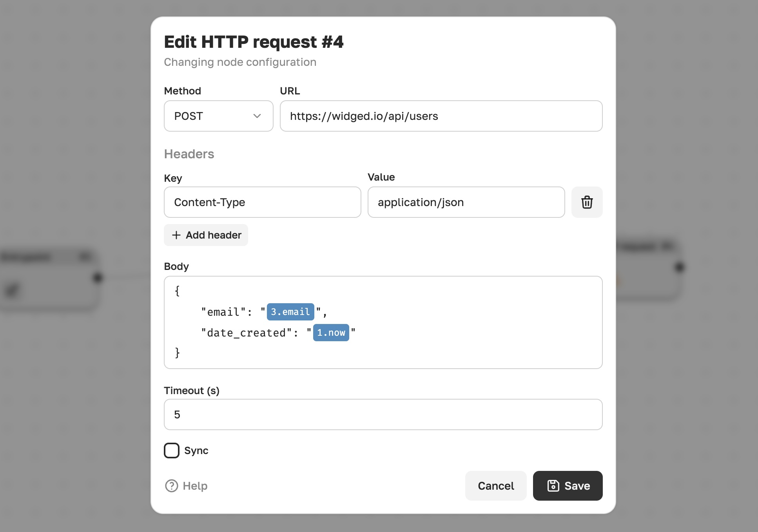The image size is (758, 532).
Task: Click the 1.now variable chip
Action: pos(331,333)
